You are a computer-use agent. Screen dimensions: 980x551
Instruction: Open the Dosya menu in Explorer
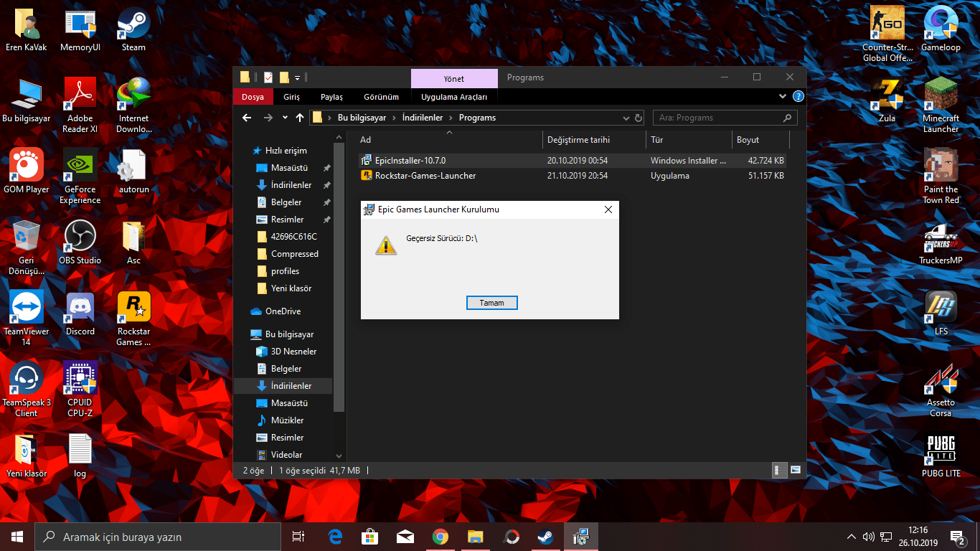pyautogui.click(x=253, y=97)
